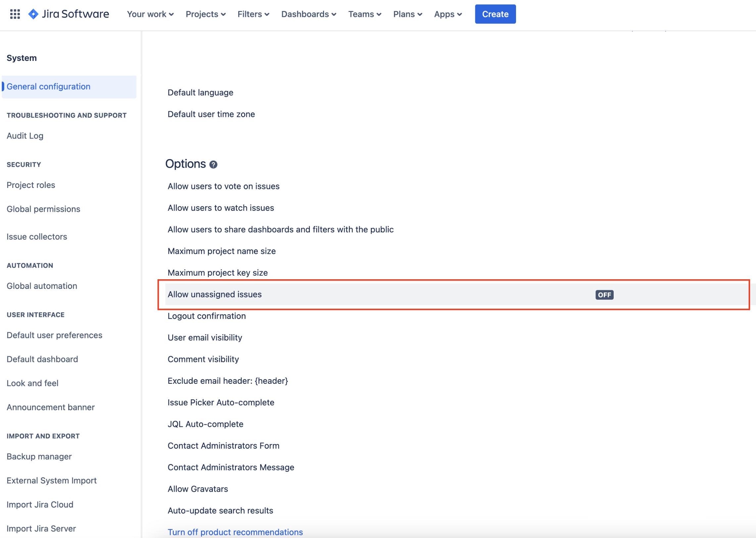The height and width of the screenshot is (538, 756).
Task: Open the Plans dropdown menu
Action: (408, 14)
